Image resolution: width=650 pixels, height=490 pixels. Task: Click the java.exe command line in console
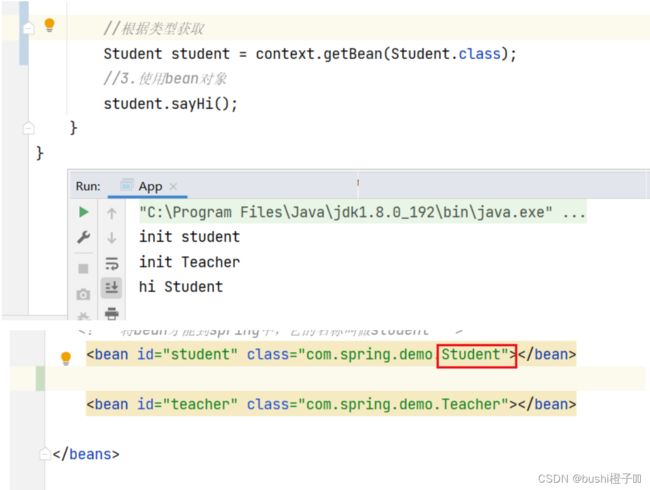(x=362, y=212)
